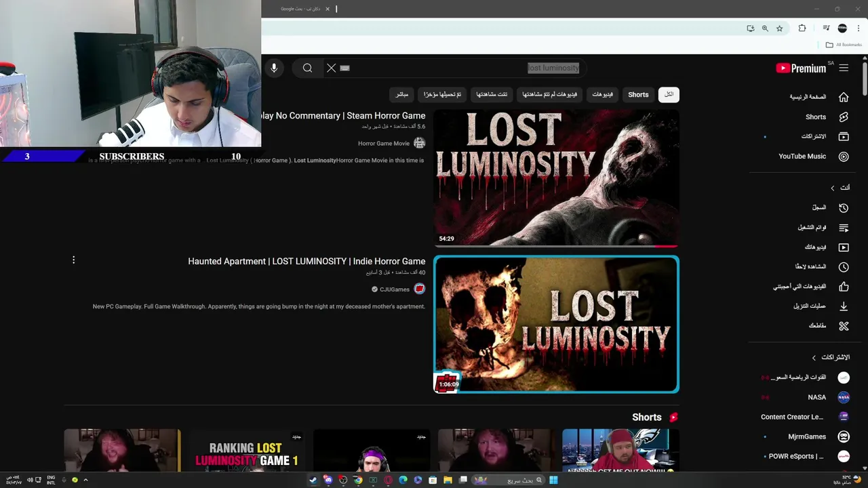This screenshot has height=488, width=868.
Task: Select the All (الكل) filter chip
Action: coord(669,94)
